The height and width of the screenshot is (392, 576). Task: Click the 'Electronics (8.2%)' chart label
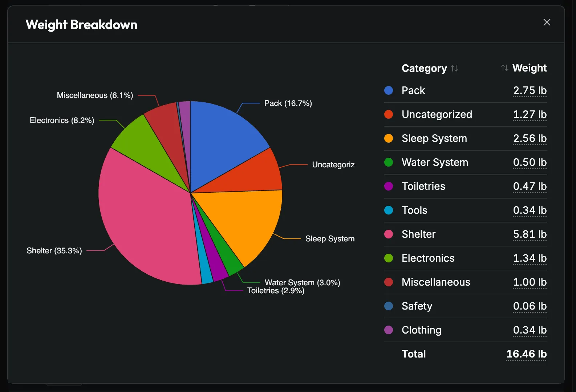[x=62, y=121]
